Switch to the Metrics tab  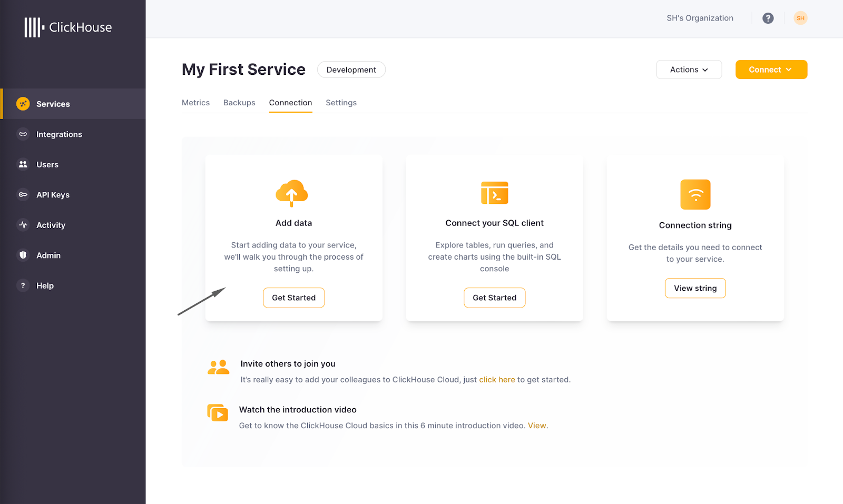(x=195, y=103)
